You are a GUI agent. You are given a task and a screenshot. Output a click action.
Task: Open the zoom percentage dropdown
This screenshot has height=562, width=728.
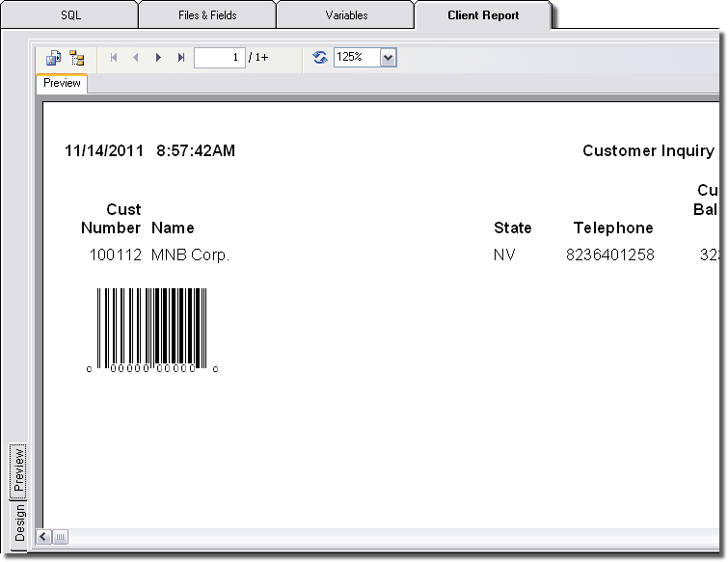pos(388,58)
